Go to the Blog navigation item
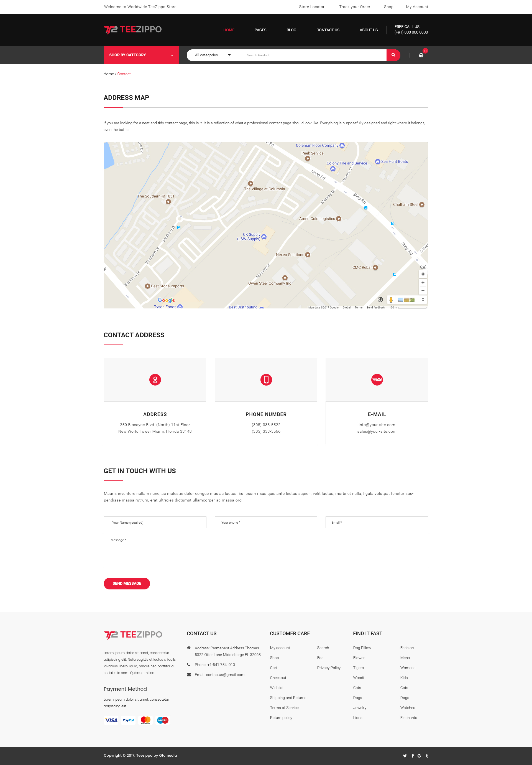This screenshot has height=765, width=532. [291, 30]
